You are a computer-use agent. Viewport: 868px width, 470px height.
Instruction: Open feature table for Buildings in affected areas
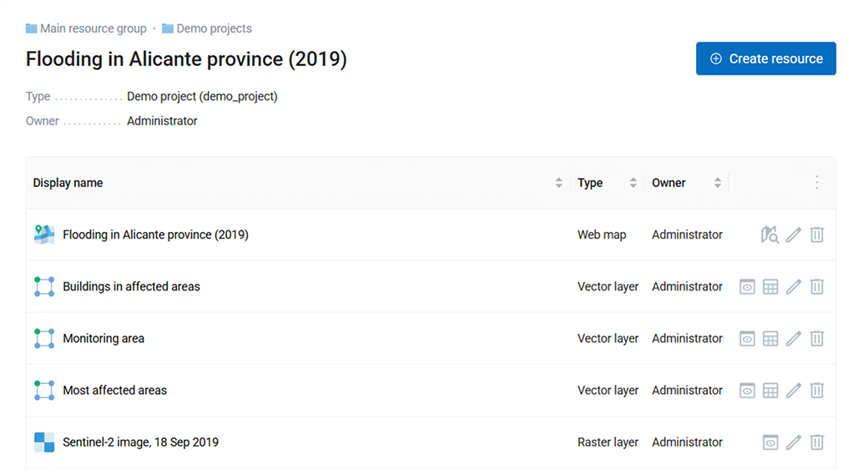[x=770, y=287]
